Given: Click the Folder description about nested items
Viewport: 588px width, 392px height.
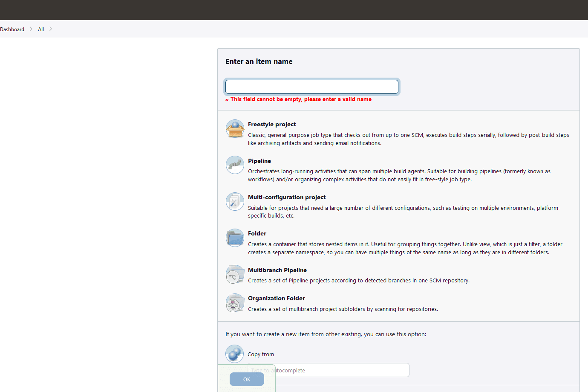Looking at the screenshot, I should [x=405, y=248].
